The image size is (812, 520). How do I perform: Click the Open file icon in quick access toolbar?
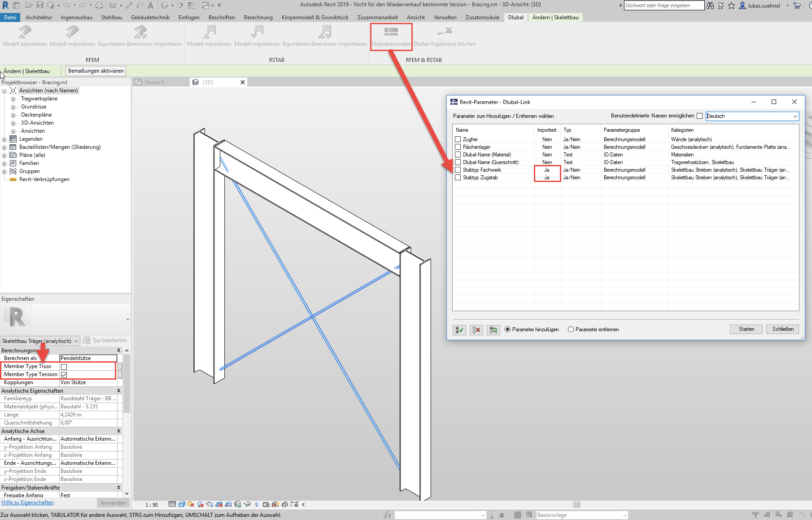(x=29, y=5)
